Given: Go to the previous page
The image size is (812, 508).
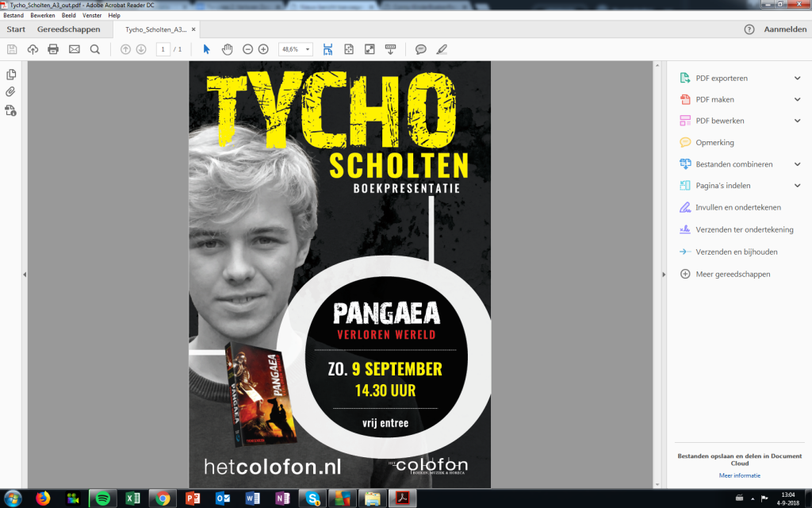Looking at the screenshot, I should [125, 49].
